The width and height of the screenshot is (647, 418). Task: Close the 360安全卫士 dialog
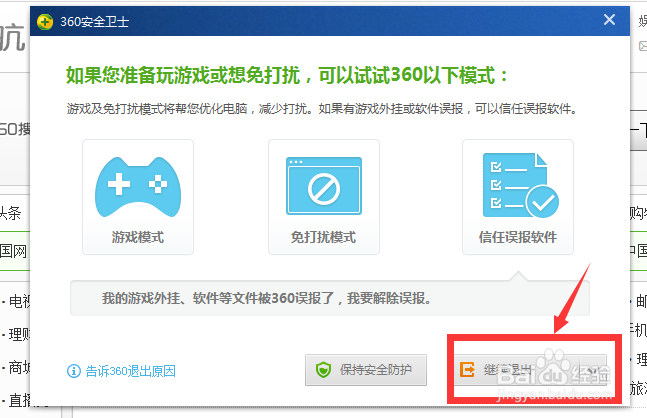coord(609,20)
